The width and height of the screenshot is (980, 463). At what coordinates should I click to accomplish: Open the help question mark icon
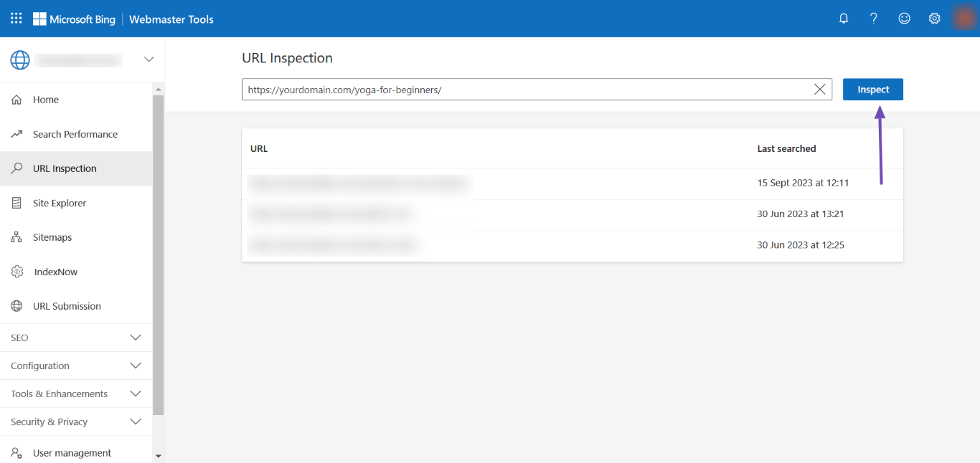(874, 19)
